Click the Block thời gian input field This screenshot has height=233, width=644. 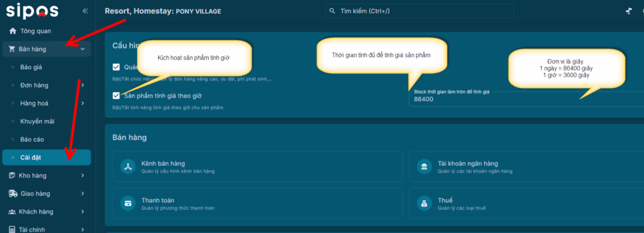click(526, 99)
